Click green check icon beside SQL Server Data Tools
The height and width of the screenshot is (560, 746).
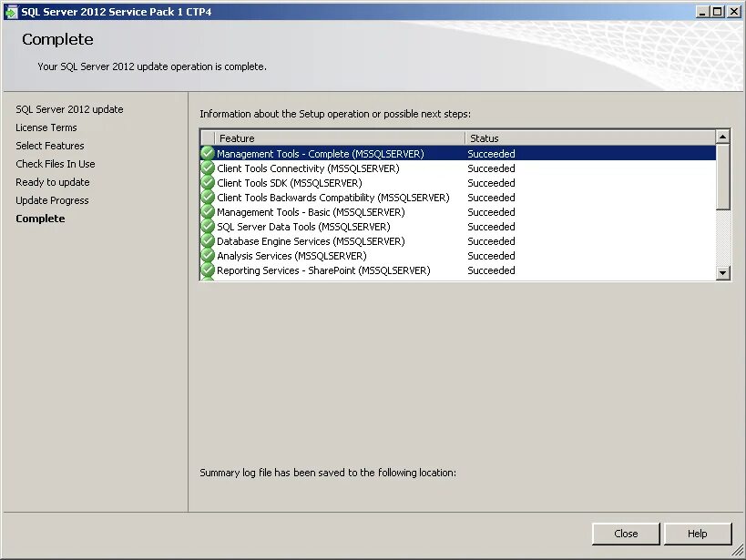pos(208,227)
